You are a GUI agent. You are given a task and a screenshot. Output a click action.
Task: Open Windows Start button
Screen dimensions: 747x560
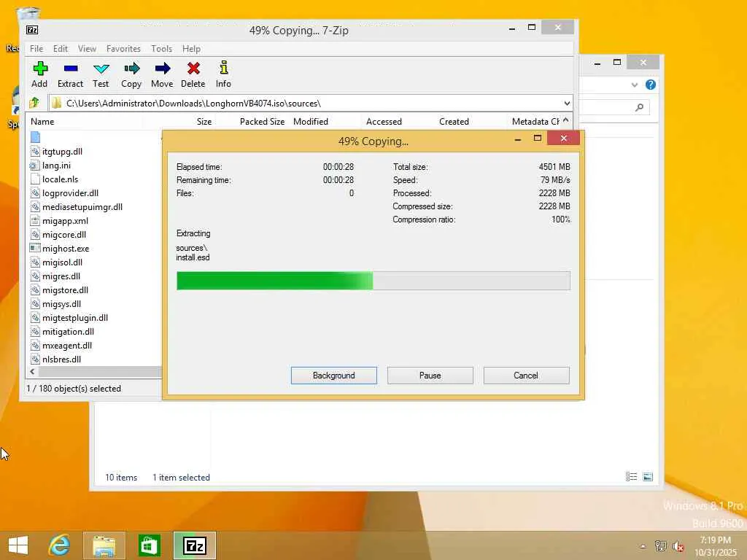[x=18, y=545]
